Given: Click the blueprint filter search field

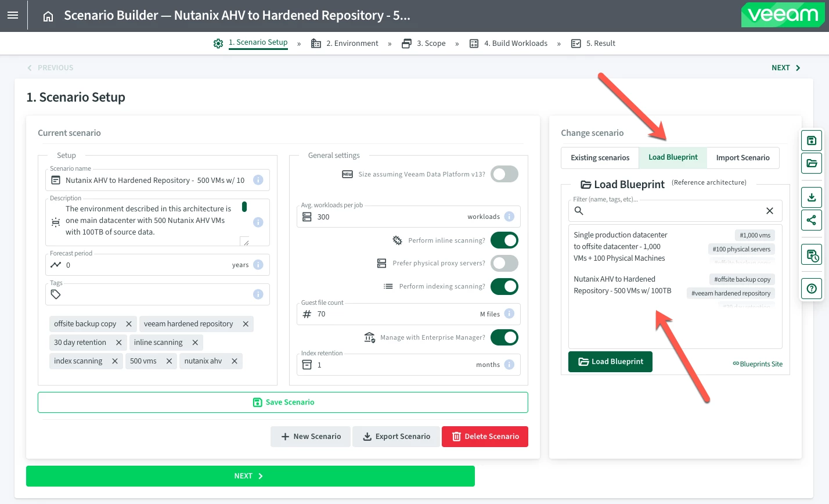Looking at the screenshot, I should (668, 211).
